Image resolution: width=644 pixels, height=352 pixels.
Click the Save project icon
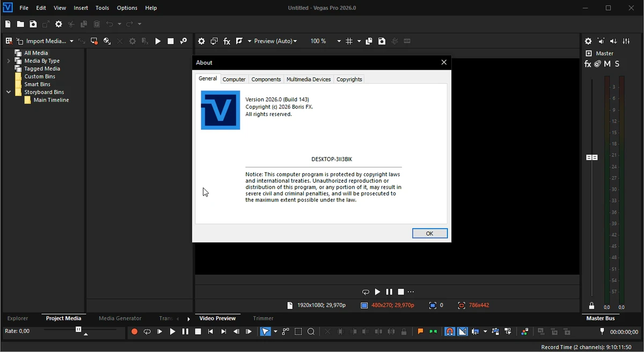point(33,24)
